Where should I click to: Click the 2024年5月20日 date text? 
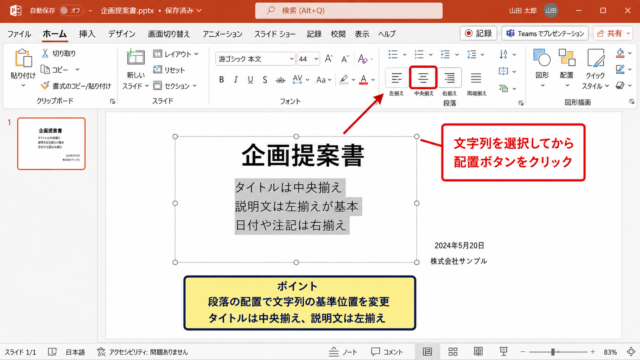[459, 245]
